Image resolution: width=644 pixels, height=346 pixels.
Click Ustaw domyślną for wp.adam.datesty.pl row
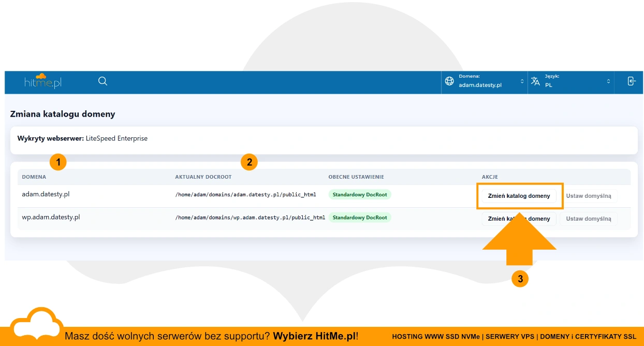589,219
